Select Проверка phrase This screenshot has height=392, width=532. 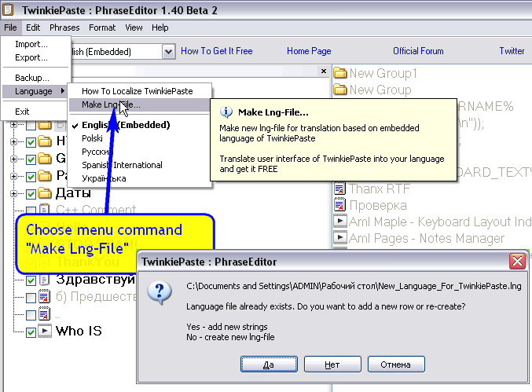pos(378,206)
